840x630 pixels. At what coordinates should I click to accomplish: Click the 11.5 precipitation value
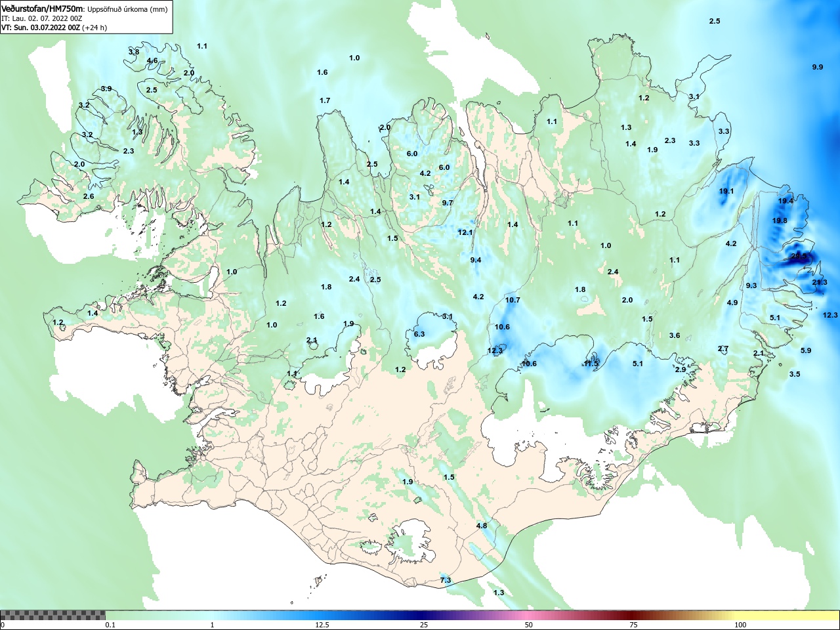click(591, 364)
